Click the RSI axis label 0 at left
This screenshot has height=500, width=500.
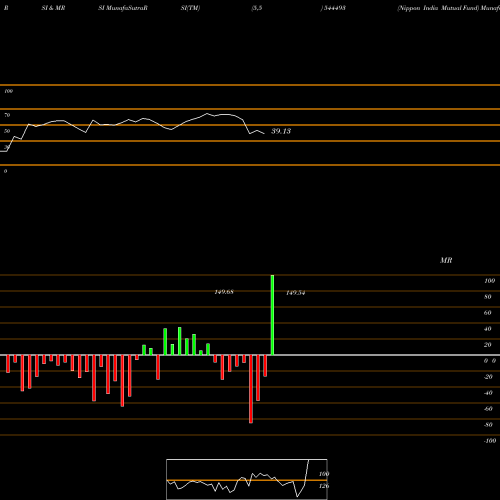(5, 171)
